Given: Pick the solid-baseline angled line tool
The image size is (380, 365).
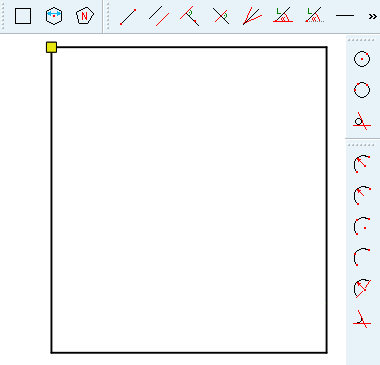Looking at the screenshot, I should (283, 15).
